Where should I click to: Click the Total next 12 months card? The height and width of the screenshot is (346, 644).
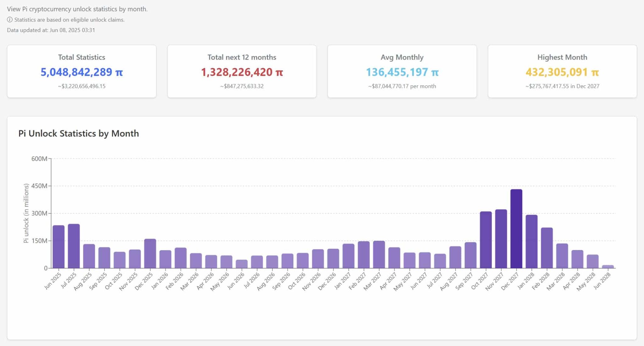click(242, 71)
